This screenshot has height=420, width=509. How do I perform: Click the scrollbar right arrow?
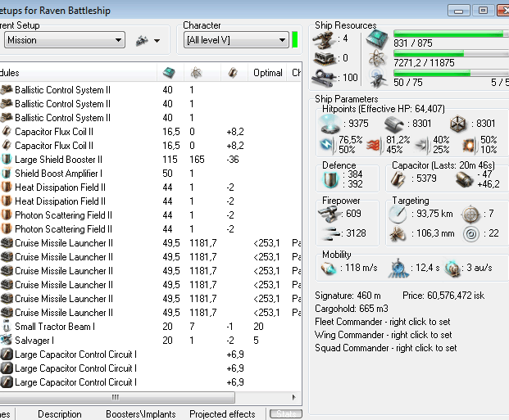(293, 397)
